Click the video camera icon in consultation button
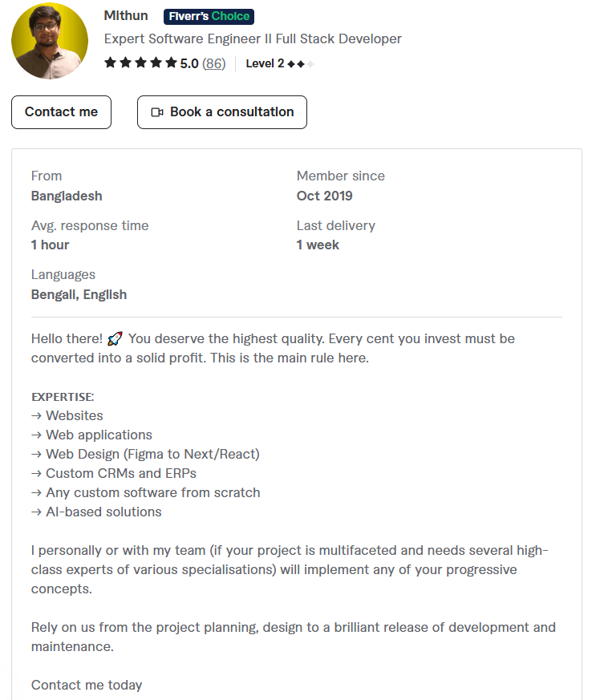 tap(156, 112)
